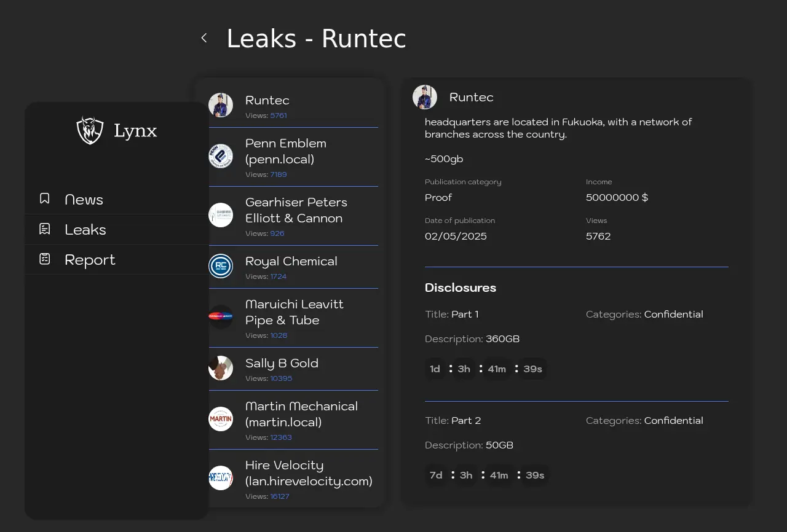Click the Martin Mechanical logo avatar

tap(221, 419)
